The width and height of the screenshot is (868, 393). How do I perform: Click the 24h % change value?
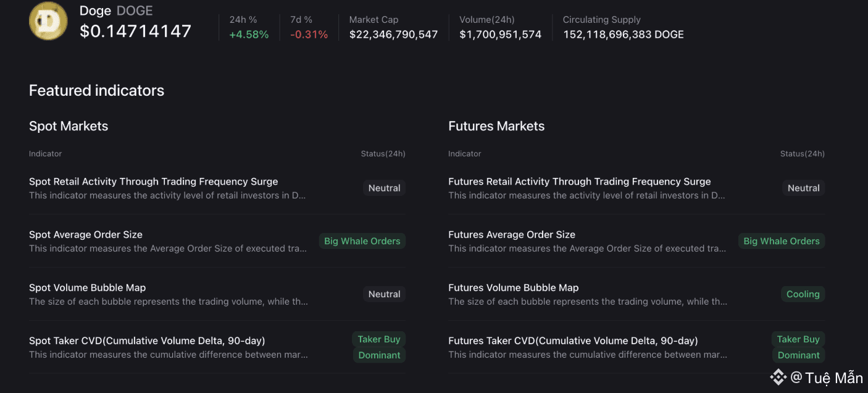tap(249, 35)
